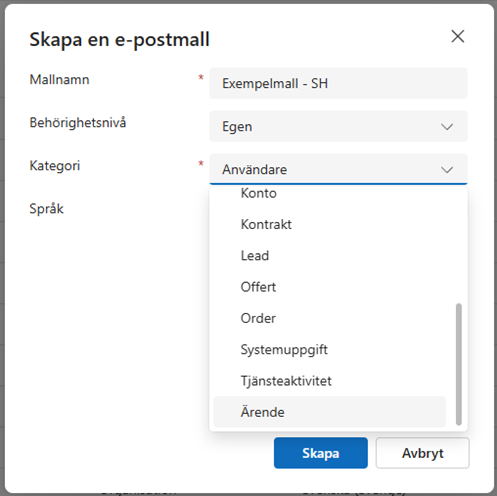
Task: Open the Behörighetsnivå dropdown showing Egen
Action: pyautogui.click(x=338, y=127)
